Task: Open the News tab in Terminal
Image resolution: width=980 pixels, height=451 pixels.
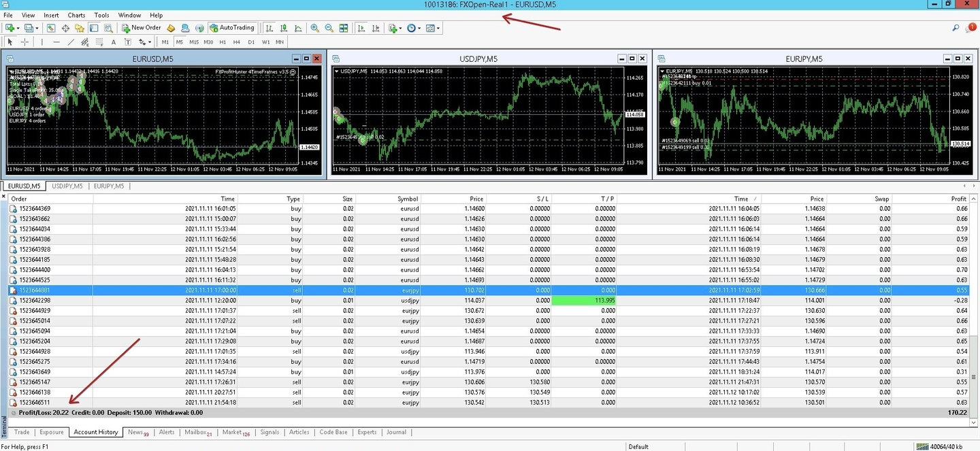Action: coord(138,432)
